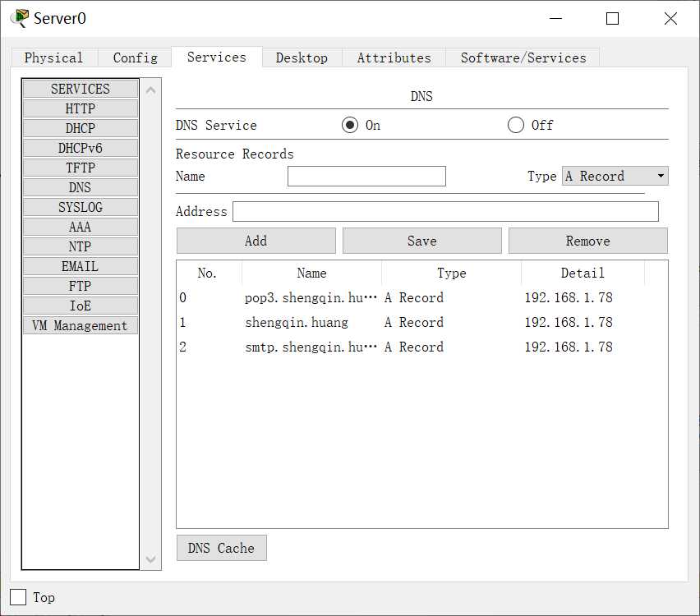This screenshot has height=616, width=700.
Task: Click the SERVICES header button
Action: (x=81, y=89)
